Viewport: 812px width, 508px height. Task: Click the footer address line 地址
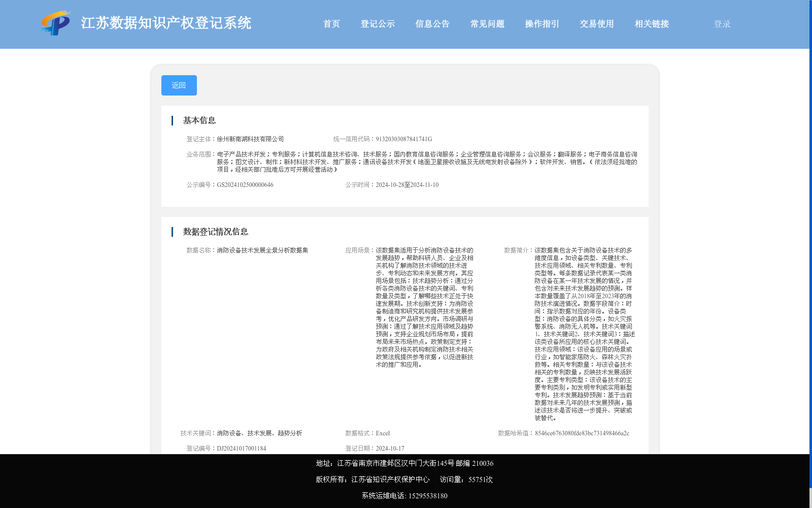click(x=404, y=463)
